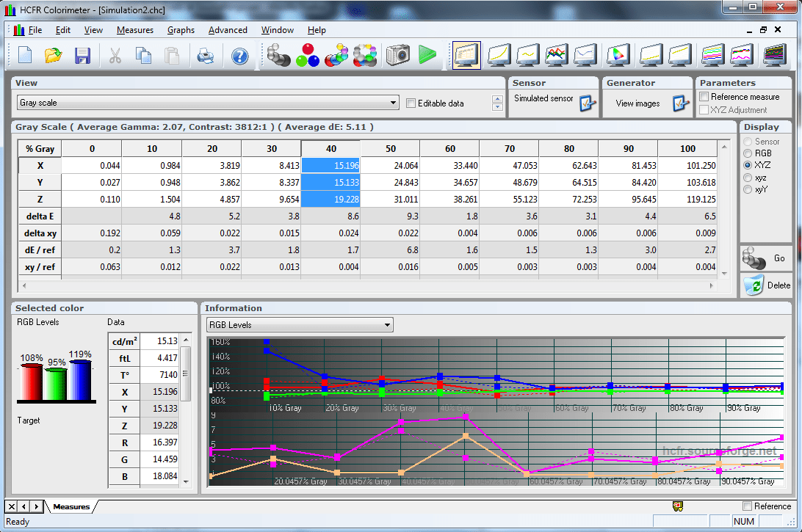Open the Measures menu
The height and width of the screenshot is (532, 802).
click(x=135, y=30)
